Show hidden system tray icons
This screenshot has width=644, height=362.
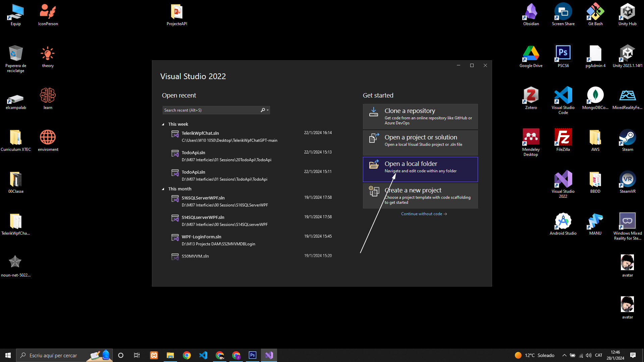[564, 355]
